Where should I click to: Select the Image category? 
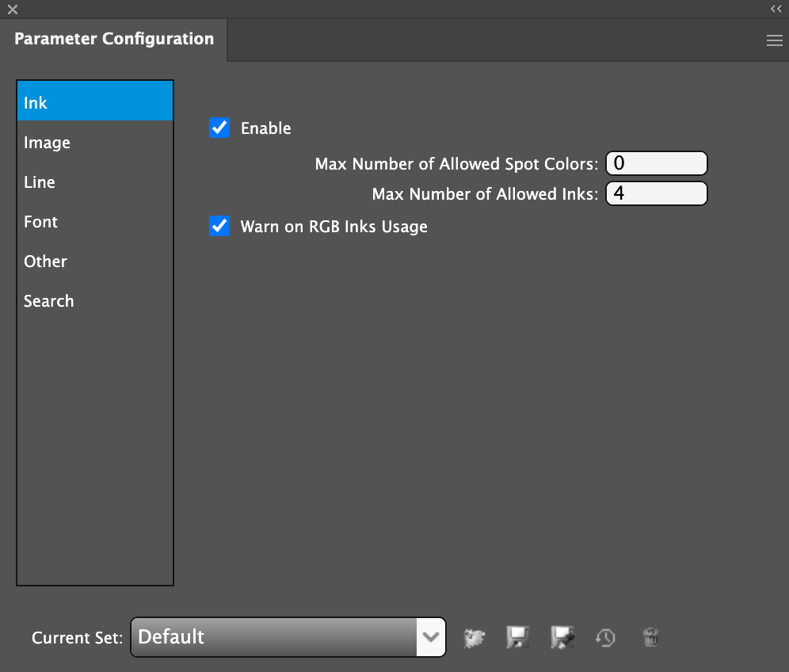click(95, 143)
